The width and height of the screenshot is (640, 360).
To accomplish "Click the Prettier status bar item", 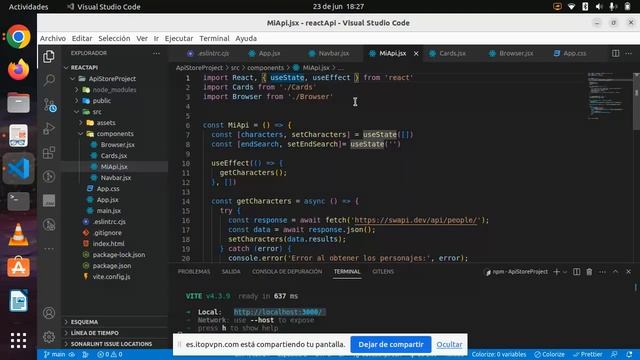I will pyautogui.click(x=588, y=354).
